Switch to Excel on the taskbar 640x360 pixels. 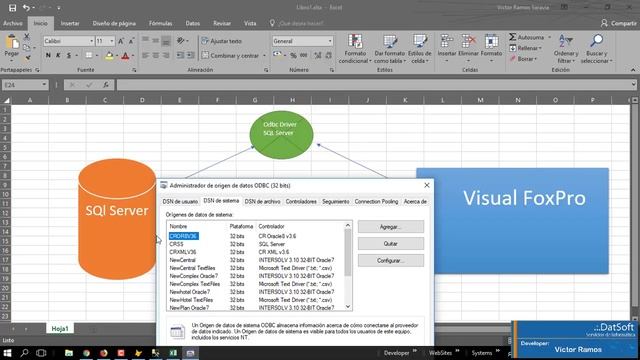click(x=173, y=353)
